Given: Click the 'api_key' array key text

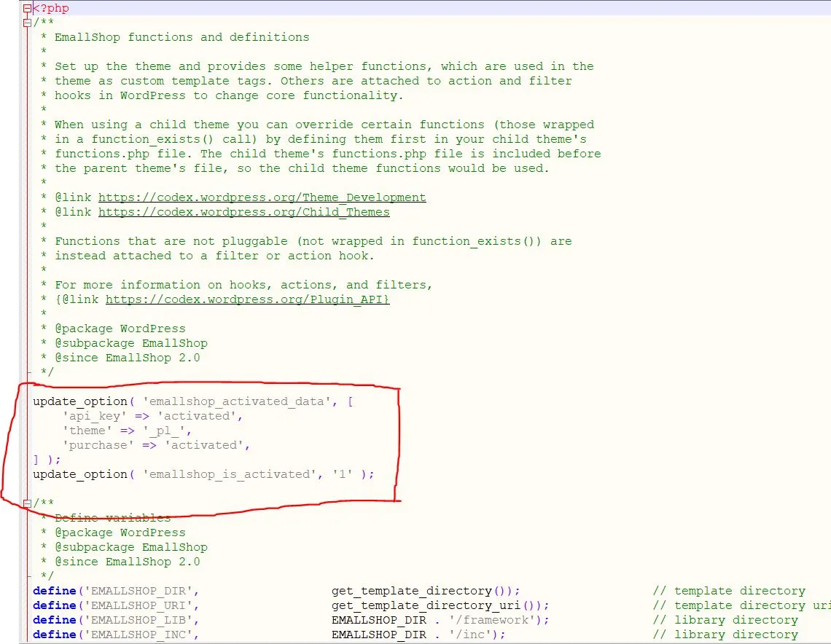Looking at the screenshot, I should (95, 416).
